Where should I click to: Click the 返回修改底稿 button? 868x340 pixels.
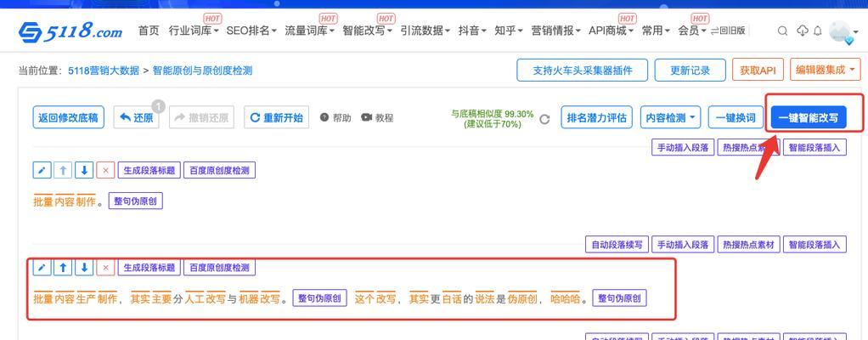[68, 117]
